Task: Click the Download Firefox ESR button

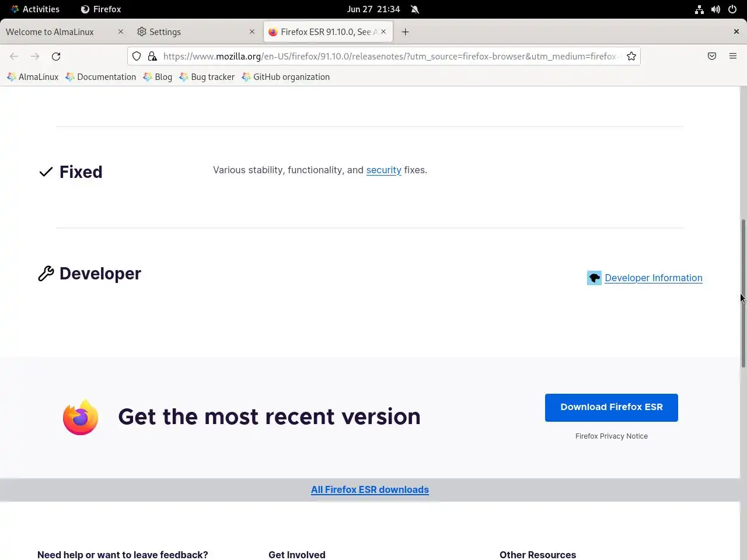Action: tap(612, 407)
